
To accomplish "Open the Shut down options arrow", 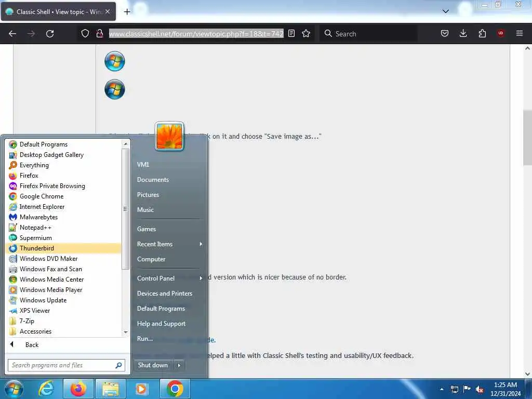I will click(179, 365).
